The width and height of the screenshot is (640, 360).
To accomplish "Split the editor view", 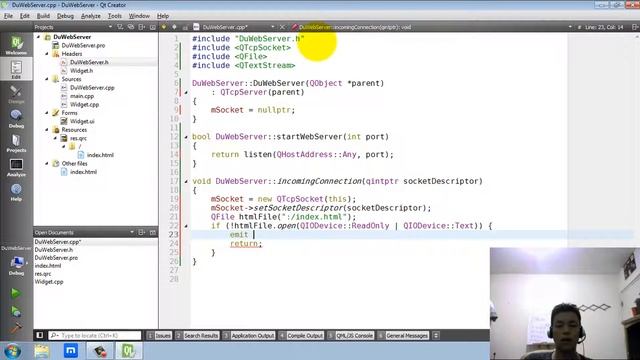I will pyautogui.click(x=635, y=27).
